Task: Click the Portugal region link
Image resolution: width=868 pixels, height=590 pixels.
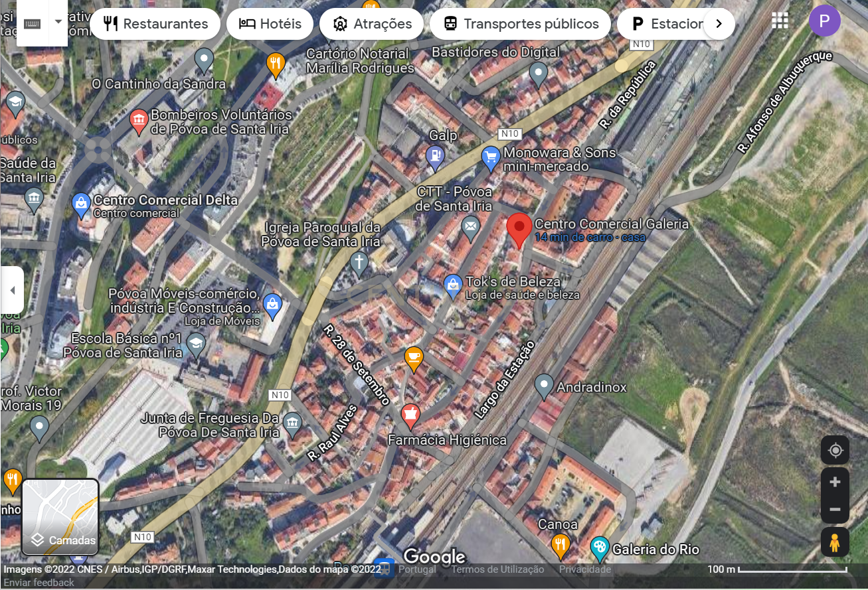Action: (417, 569)
